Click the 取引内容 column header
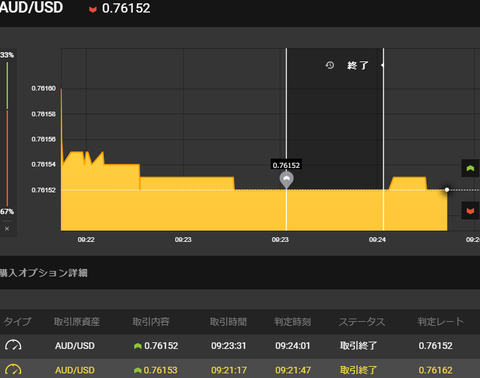Image resolution: width=480 pixels, height=378 pixels. [151, 322]
